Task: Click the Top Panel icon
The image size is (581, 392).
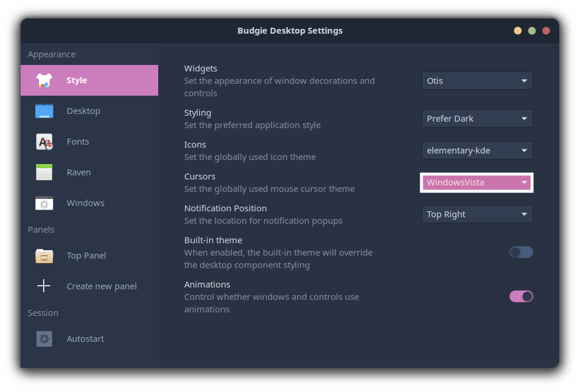Action: [44, 255]
